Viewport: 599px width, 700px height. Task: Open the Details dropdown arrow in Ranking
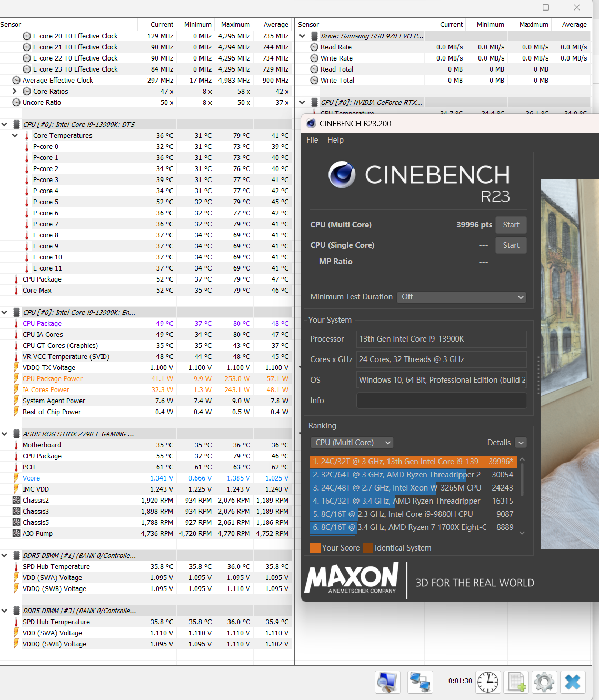click(521, 443)
